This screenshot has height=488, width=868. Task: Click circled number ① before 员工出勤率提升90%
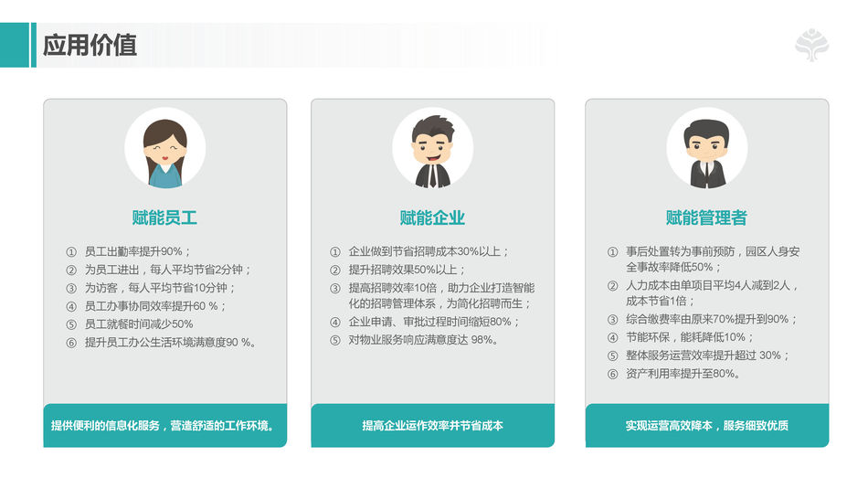tap(71, 252)
